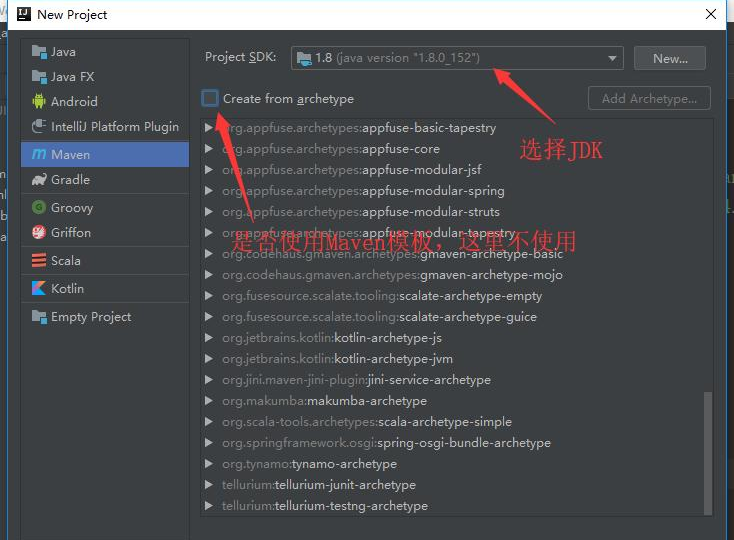Select tellurium-testng-archetype row text
Screen dimensions: 734x540
click(x=325, y=506)
